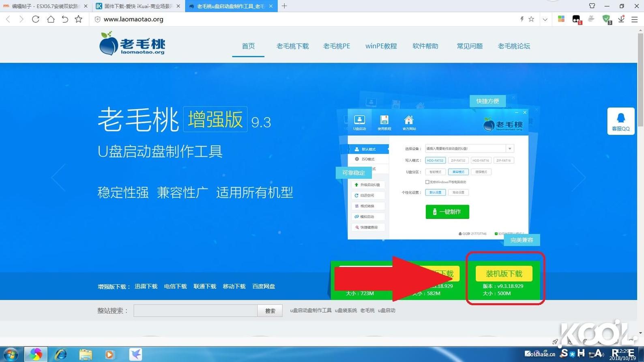
Task: Open browser downloads arrow icon
Action: 621,19
